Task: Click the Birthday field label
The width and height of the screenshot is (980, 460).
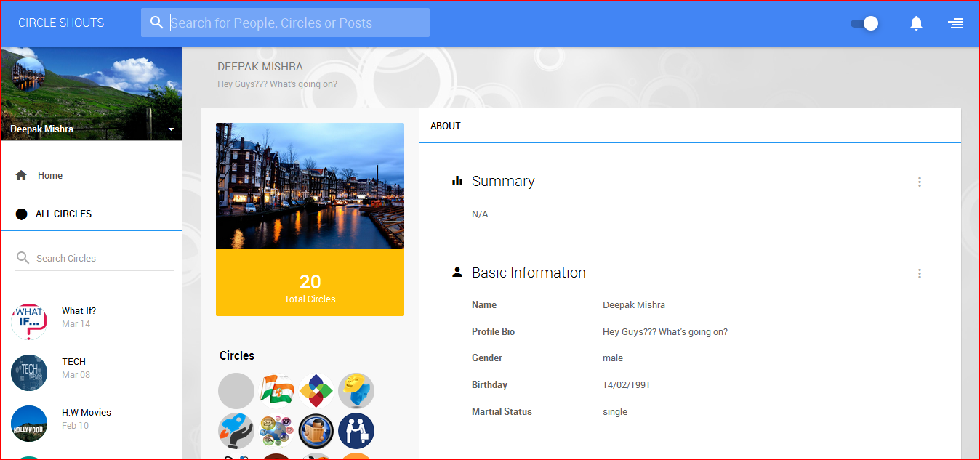Action: (489, 385)
